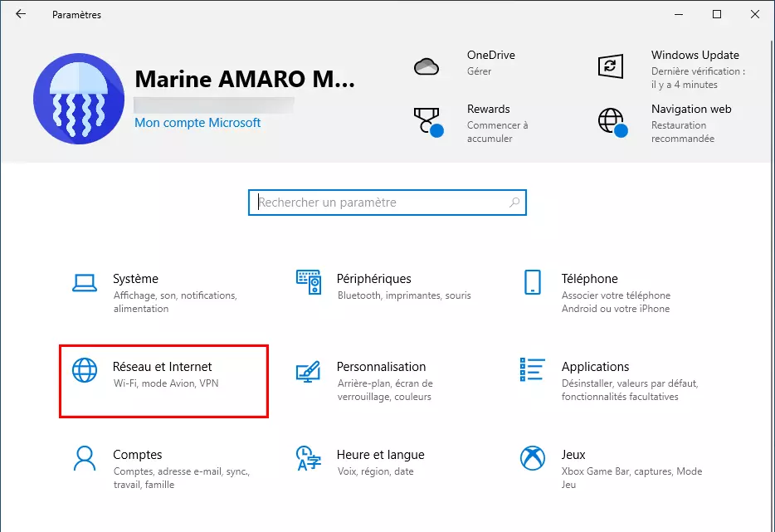Image resolution: width=775 pixels, height=532 pixels.
Task: Click the Comptes person icon
Action: point(85,458)
